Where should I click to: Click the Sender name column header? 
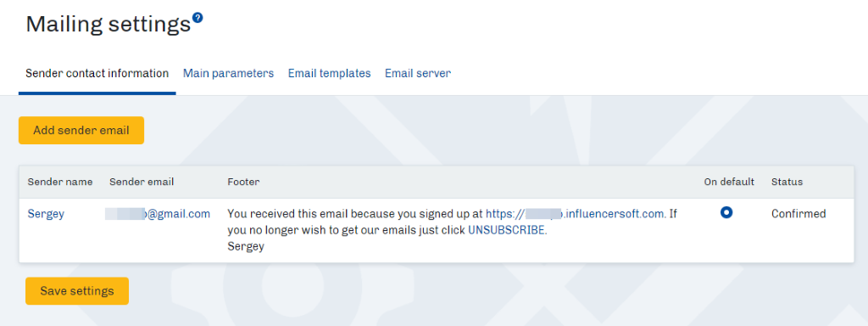pyautogui.click(x=60, y=182)
